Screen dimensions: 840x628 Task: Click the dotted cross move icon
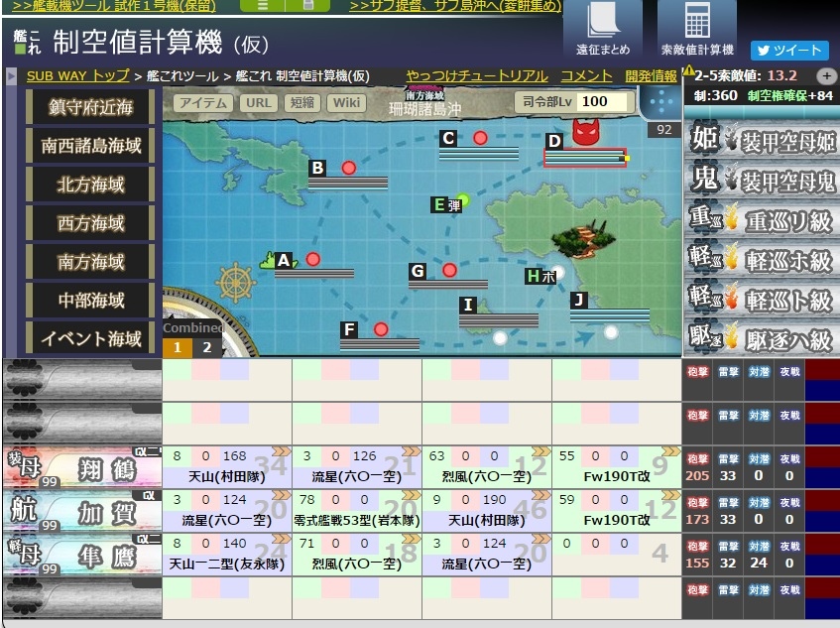(660, 101)
